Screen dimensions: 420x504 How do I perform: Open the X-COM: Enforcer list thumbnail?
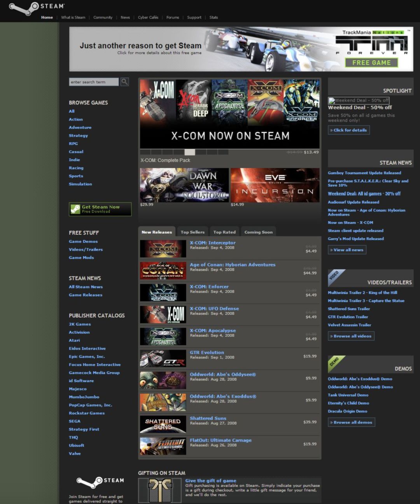point(163,293)
